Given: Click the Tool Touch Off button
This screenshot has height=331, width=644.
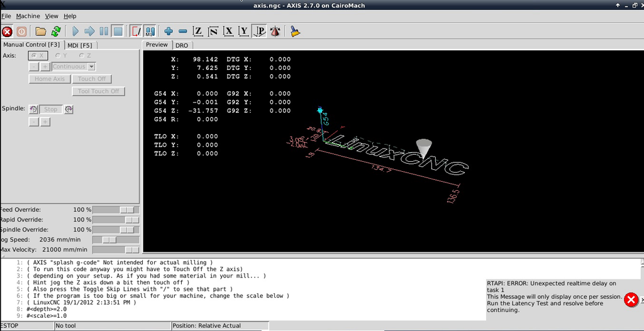Looking at the screenshot, I should tap(99, 91).
